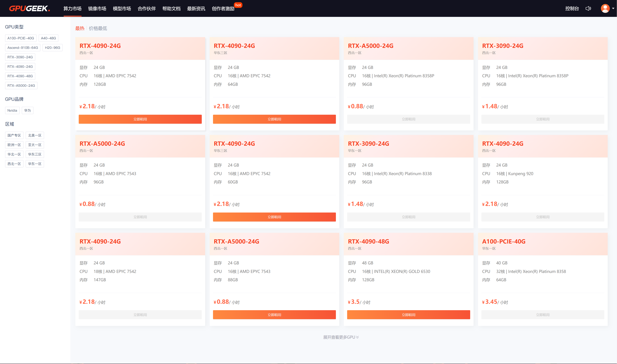
Task: Open 控制台 console link
Action: (572, 9)
